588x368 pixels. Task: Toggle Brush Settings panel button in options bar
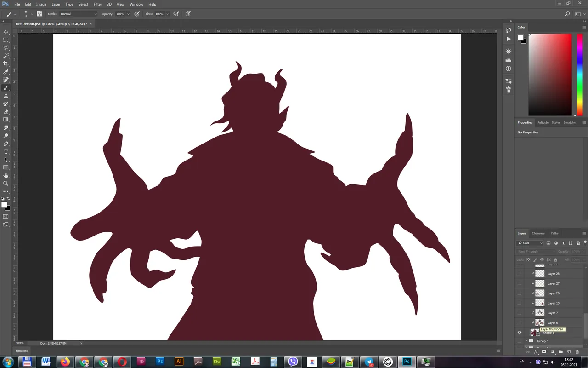click(40, 14)
